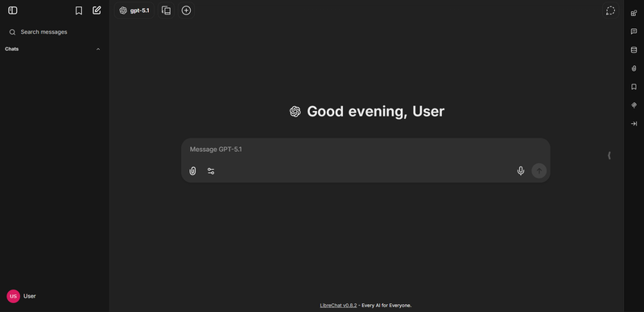The width and height of the screenshot is (644, 312).
Task: Attach a file with paperclip in composer
Action: [x=192, y=171]
